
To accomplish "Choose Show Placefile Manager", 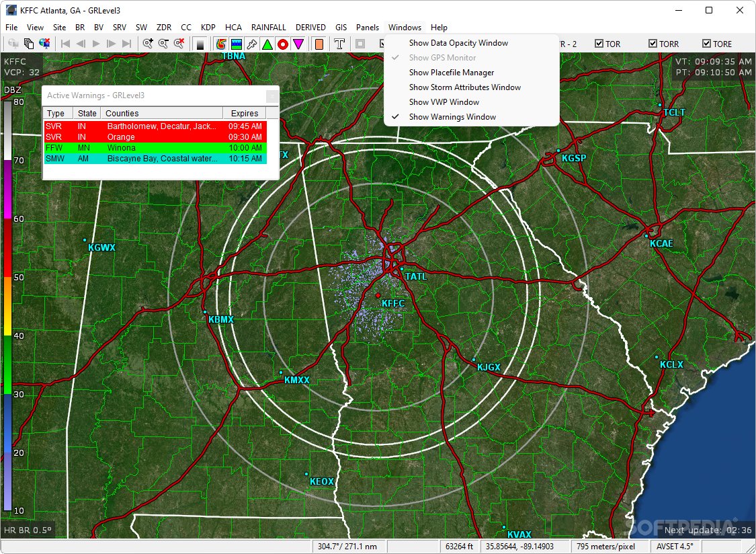I will [472, 73].
